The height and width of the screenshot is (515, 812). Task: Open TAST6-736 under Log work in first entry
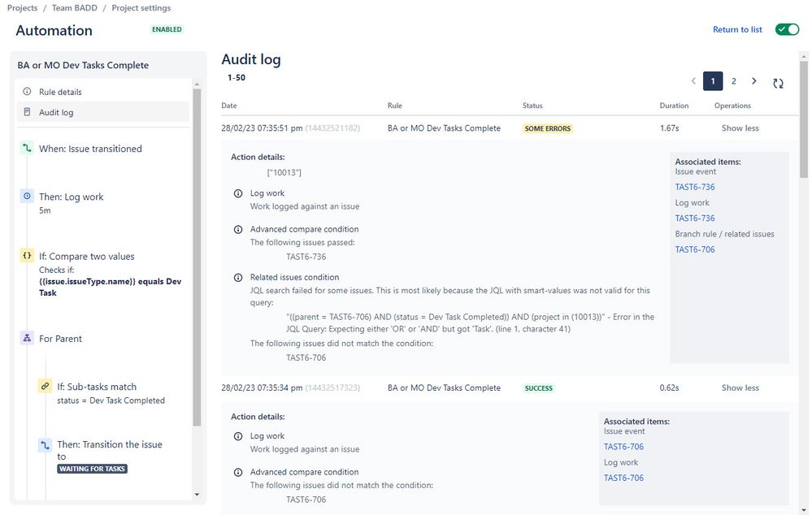click(x=694, y=218)
